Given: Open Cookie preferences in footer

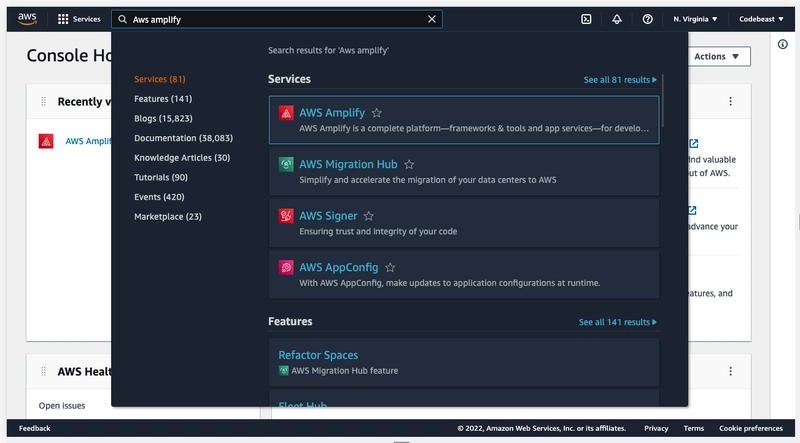Looking at the screenshot, I should tap(751, 428).
